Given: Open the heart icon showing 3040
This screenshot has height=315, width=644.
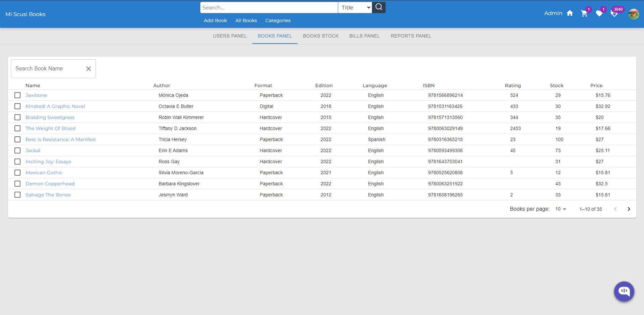Looking at the screenshot, I should coord(614,14).
